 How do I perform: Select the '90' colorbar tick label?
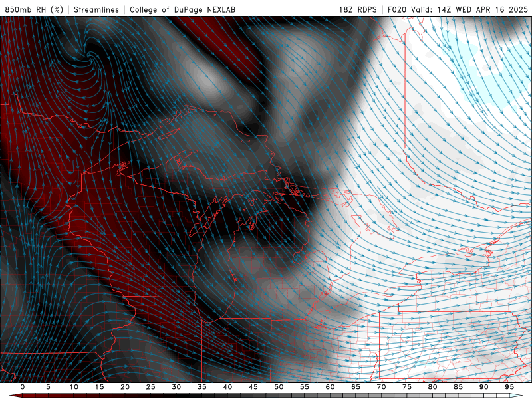(x=483, y=387)
